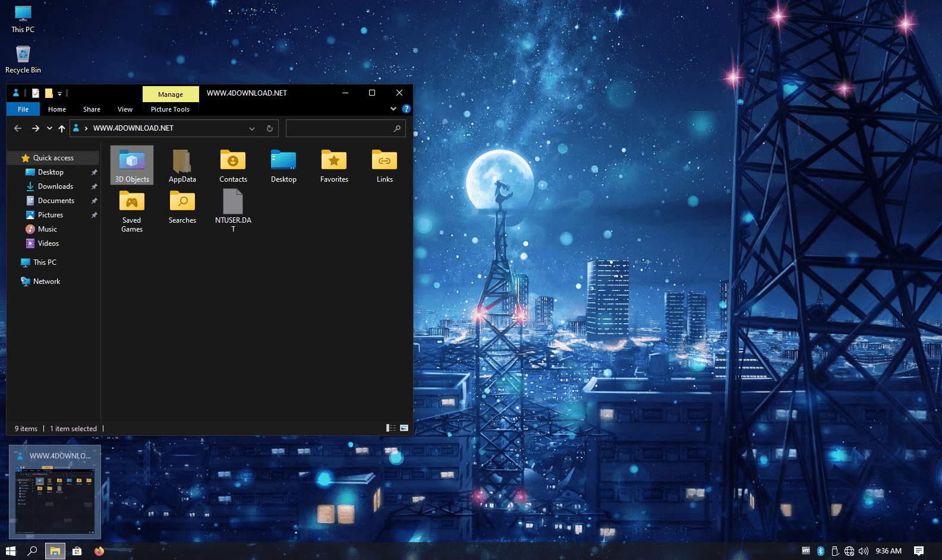942x560 pixels.
Task: Open taskbar Search
Action: pos(33,551)
